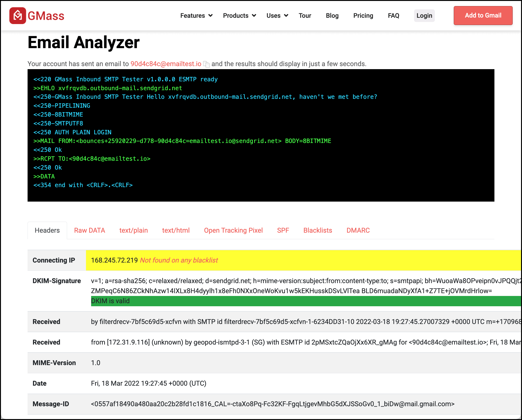
Task: Click the '<<220 GMass Inbound SMTP Tester' line
Action: point(125,79)
